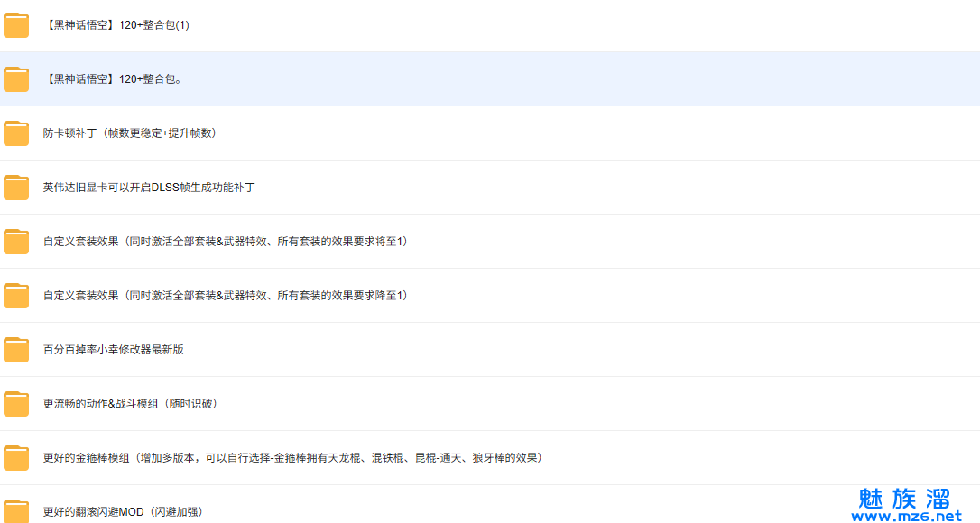Click folder icon for 【黑神话悟空】120+整合包(1)
Screen dimensions: 980x523
(16, 25)
